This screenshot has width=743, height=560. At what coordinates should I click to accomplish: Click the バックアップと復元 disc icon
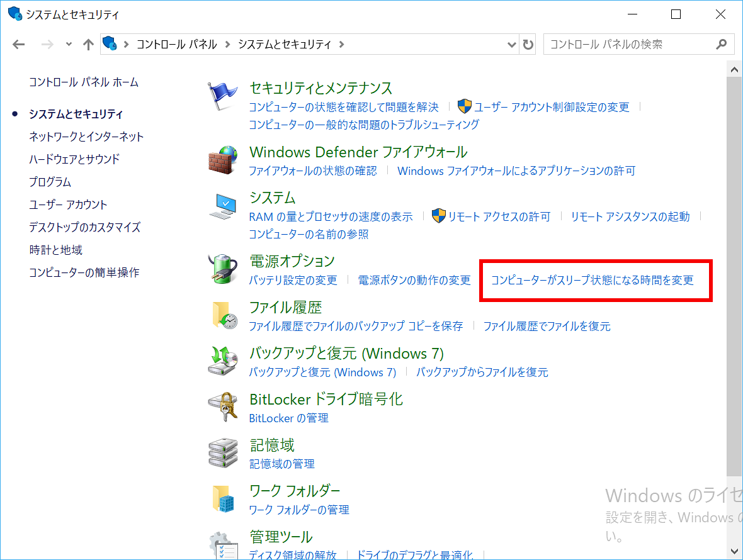tap(222, 361)
